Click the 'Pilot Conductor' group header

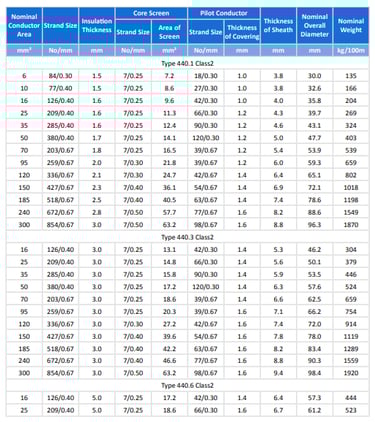coord(224,13)
